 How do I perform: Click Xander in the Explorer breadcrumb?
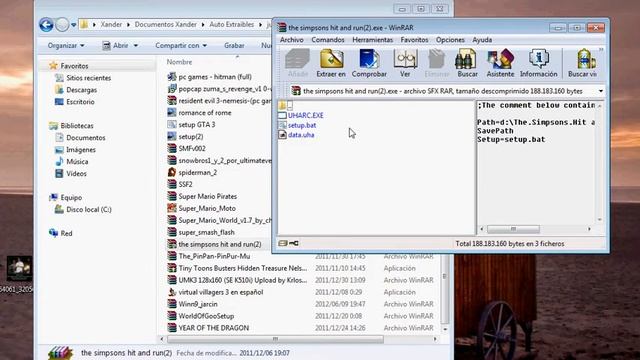[x=111, y=25]
